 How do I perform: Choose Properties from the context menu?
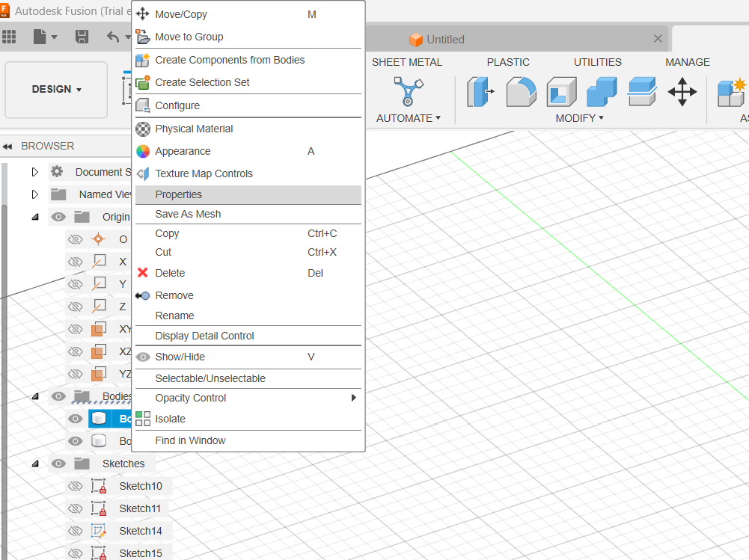248,194
